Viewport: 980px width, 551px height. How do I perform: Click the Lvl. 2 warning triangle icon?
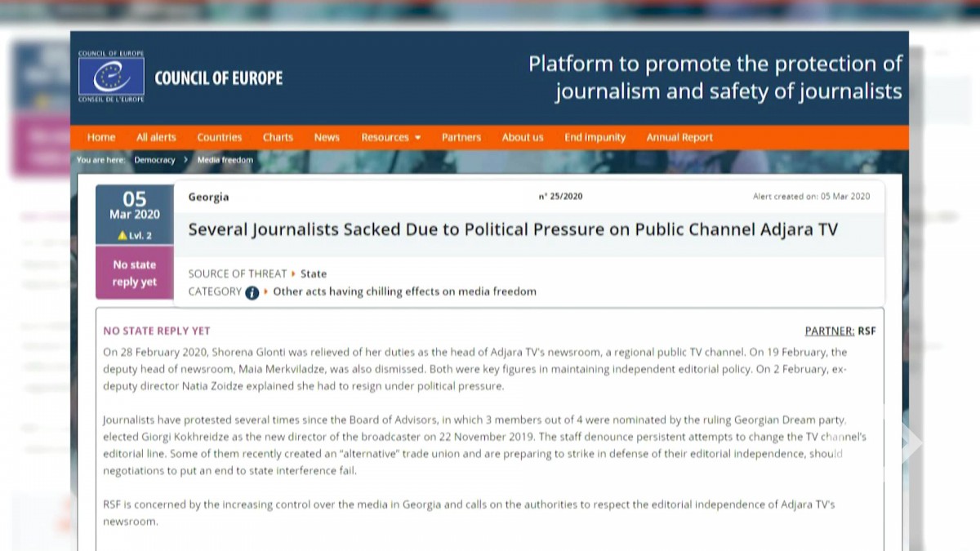[x=122, y=236]
